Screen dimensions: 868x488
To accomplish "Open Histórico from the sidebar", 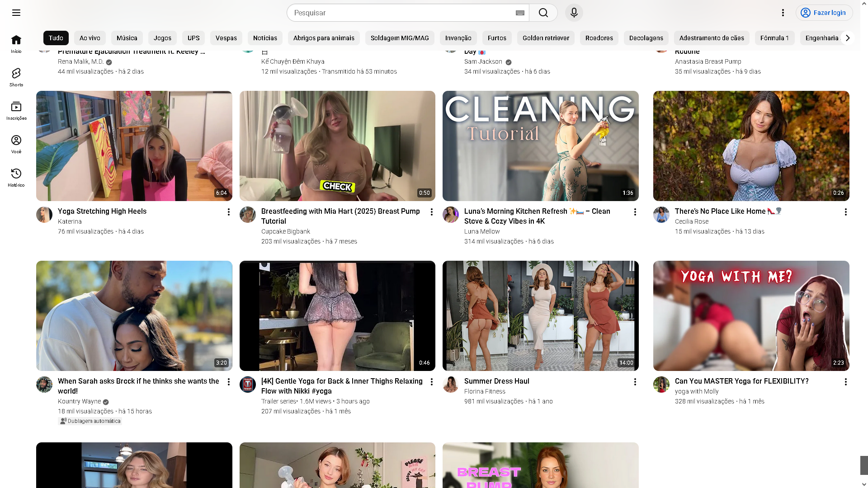I will point(16,177).
